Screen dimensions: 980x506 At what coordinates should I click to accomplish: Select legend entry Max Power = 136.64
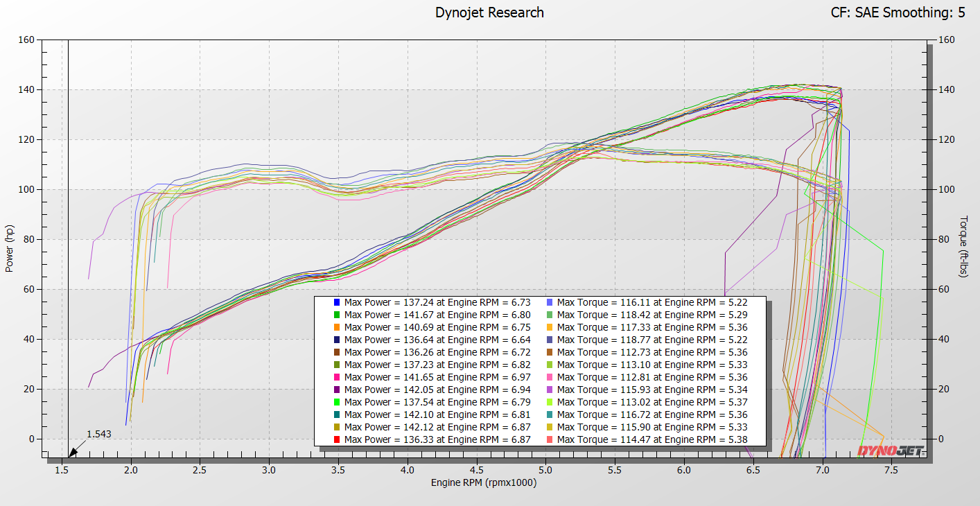tap(437, 340)
